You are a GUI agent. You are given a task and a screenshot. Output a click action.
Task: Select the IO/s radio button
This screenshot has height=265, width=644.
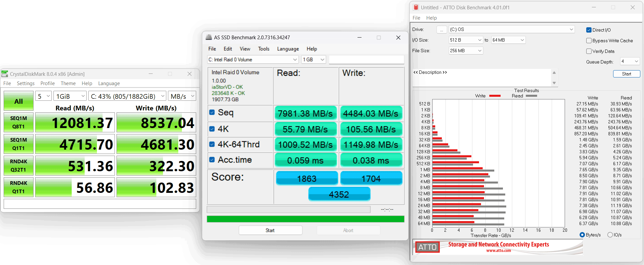click(610, 235)
